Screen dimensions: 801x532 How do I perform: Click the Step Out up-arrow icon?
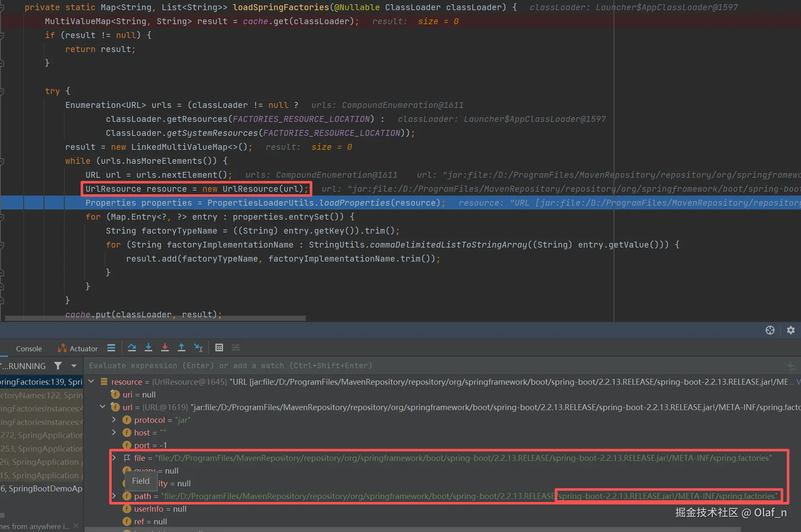pyautogui.click(x=182, y=348)
